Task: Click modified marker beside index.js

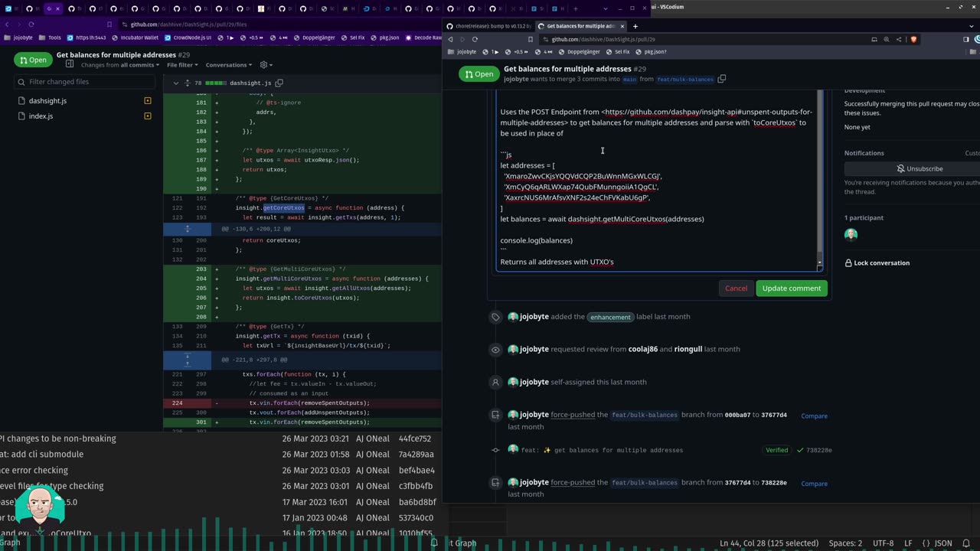Action: (x=148, y=116)
